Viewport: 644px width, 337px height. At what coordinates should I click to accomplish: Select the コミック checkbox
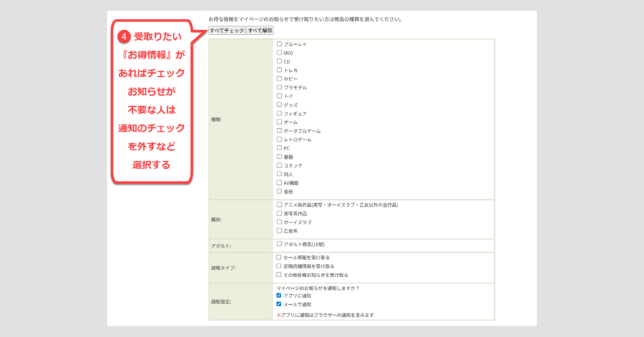point(279,165)
